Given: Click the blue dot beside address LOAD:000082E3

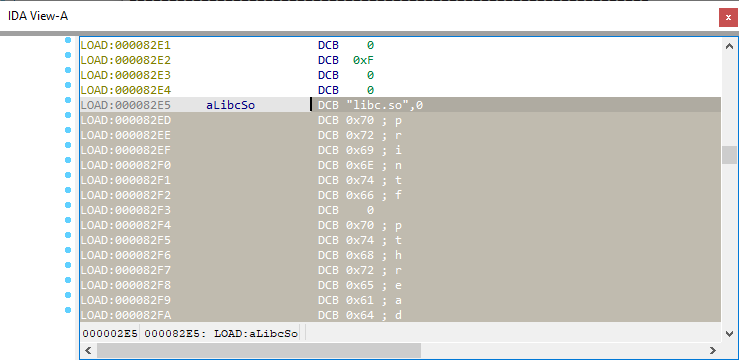Looking at the screenshot, I should pyautogui.click(x=68, y=70).
